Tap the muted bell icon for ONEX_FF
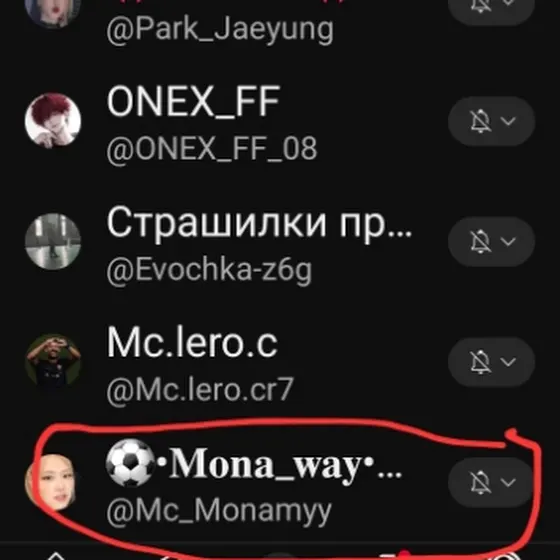560x560 pixels. [x=480, y=121]
